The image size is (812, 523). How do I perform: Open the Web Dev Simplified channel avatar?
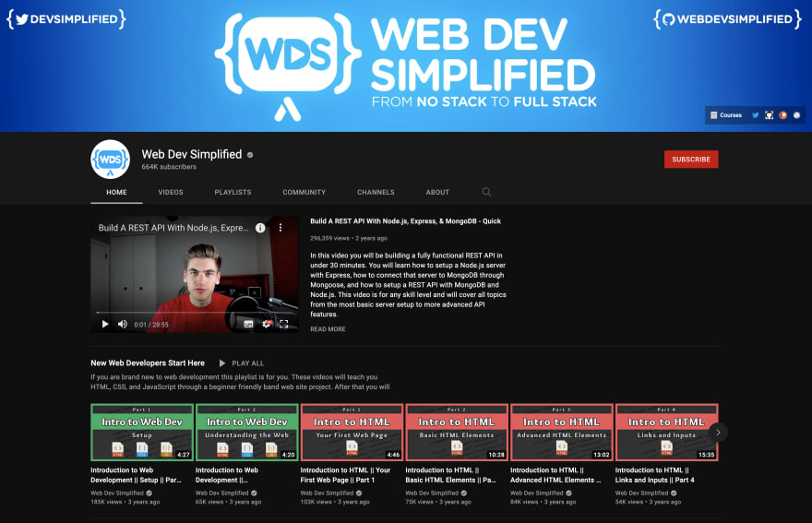111,160
